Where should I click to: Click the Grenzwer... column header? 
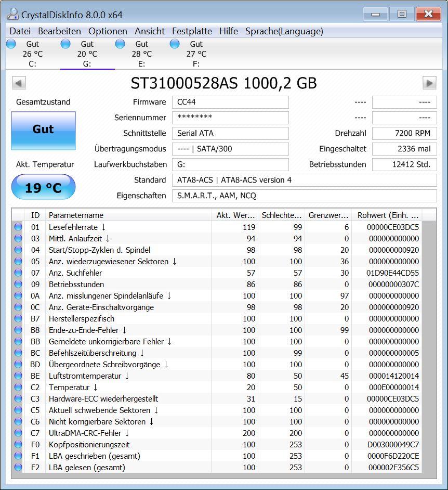328,215
